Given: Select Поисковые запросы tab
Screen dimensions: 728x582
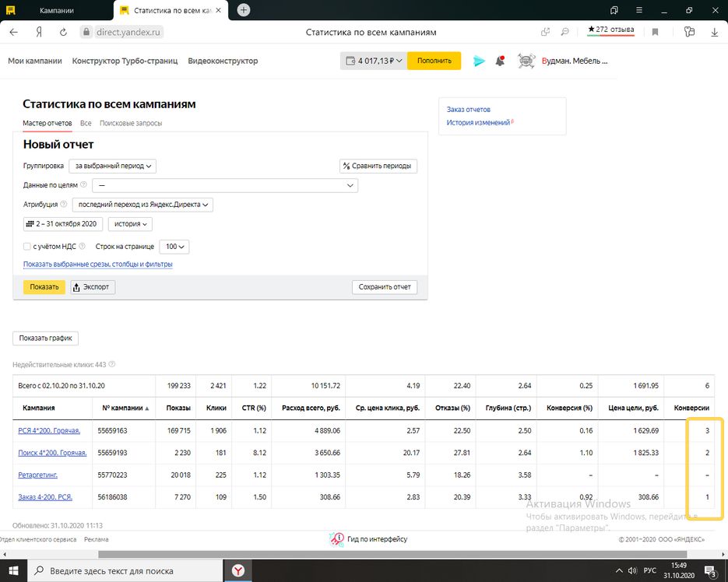Looking at the screenshot, I should pyautogui.click(x=131, y=123).
